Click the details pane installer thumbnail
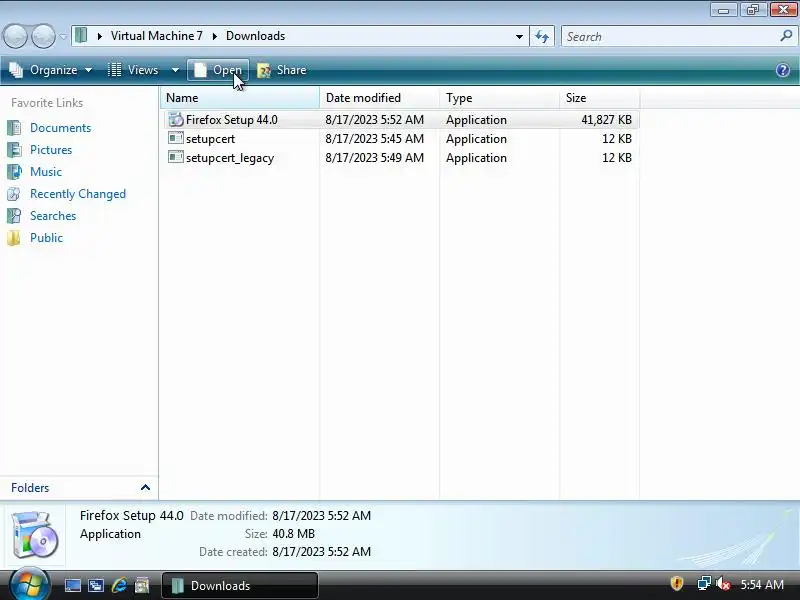800x600 pixels. [x=34, y=534]
